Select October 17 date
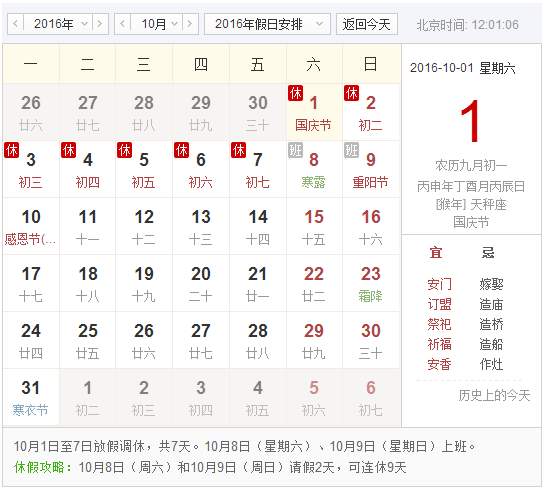 point(31,283)
